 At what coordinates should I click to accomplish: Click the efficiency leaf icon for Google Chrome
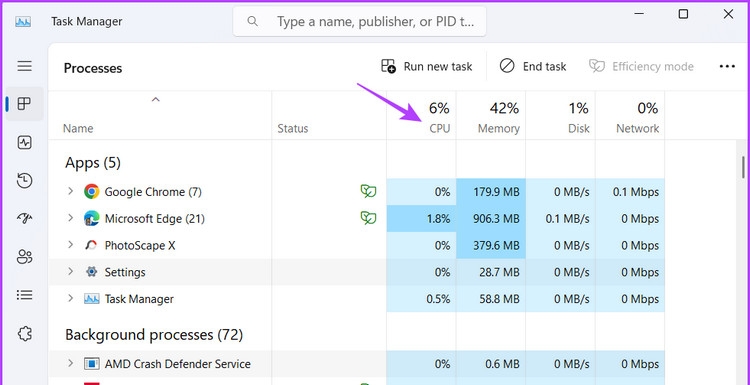click(x=368, y=192)
